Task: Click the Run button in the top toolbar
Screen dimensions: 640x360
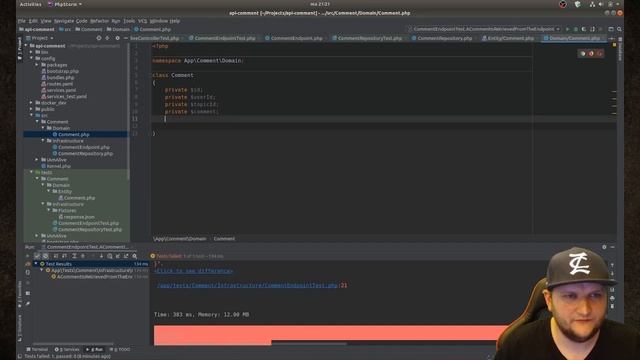Action: point(567,29)
